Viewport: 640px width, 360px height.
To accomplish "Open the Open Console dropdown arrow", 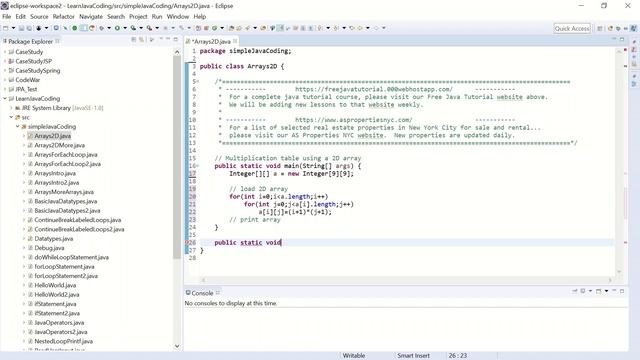I will [606, 291].
